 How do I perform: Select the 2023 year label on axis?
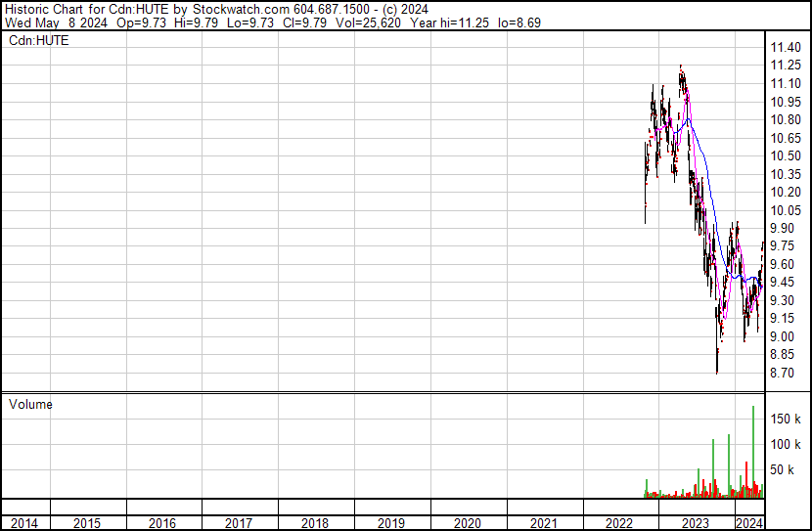696,523
